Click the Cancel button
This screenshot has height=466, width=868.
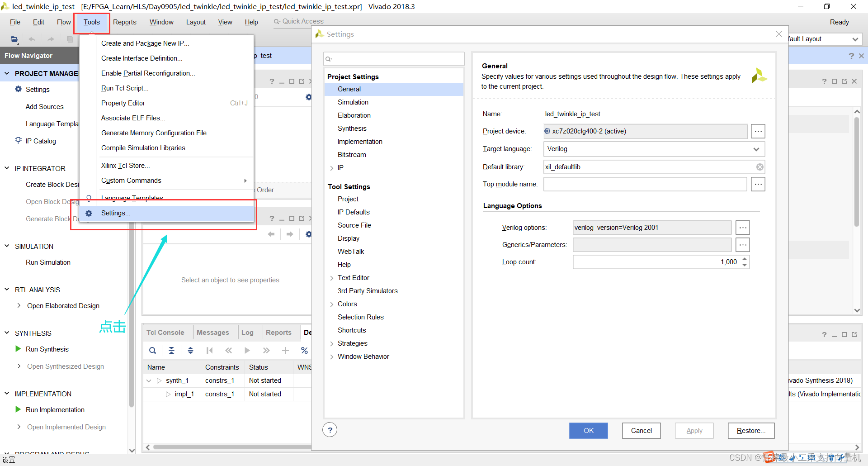pos(641,431)
